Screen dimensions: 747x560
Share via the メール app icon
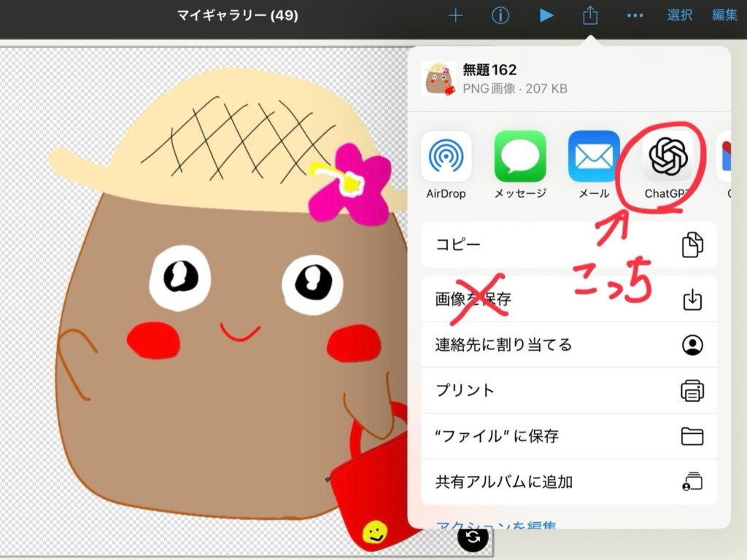594,157
